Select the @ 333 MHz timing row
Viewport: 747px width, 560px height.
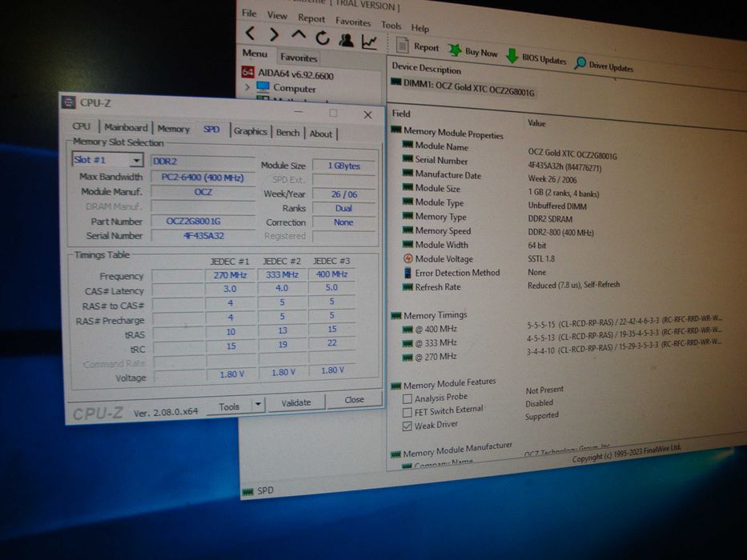point(430,343)
